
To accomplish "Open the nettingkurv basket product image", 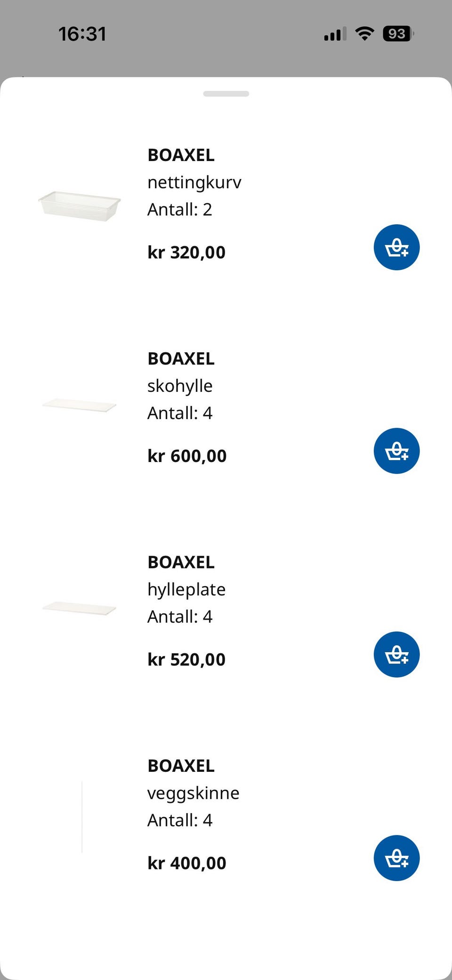I will tap(79, 206).
